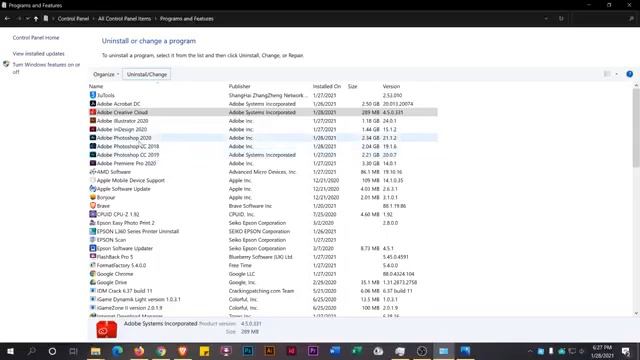The height and width of the screenshot is (360, 640).
Task: Launch Premiere Pro from the taskbar
Action: [x=313, y=351]
